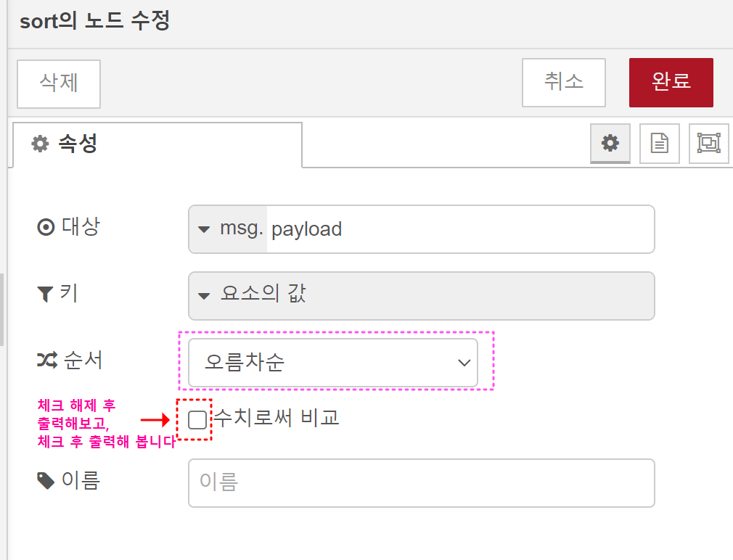This screenshot has width=733, height=560.
Task: Open the node description document icon
Action: point(659,144)
